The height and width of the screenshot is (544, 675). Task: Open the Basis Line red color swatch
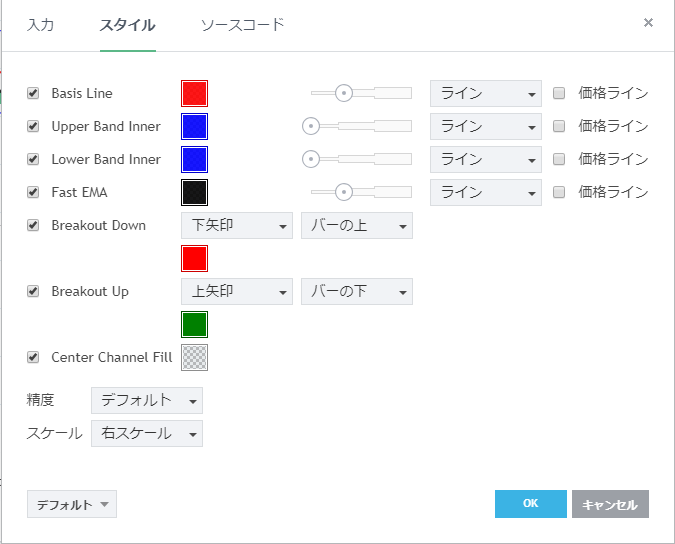point(194,94)
